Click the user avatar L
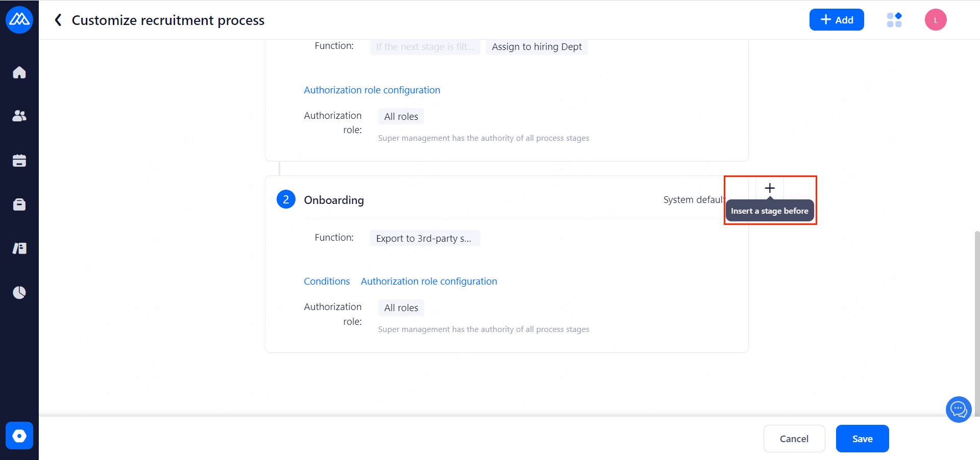This screenshot has width=980, height=460. click(x=936, y=20)
